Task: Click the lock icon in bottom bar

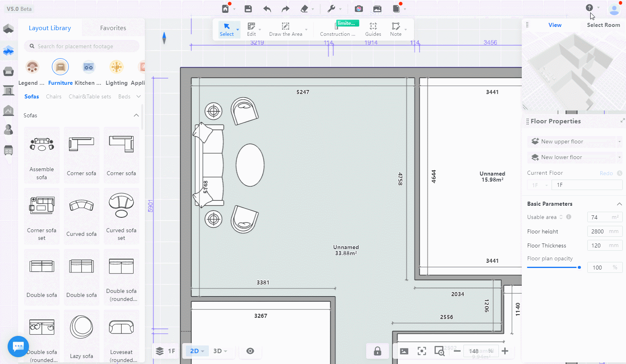Action: point(377,351)
